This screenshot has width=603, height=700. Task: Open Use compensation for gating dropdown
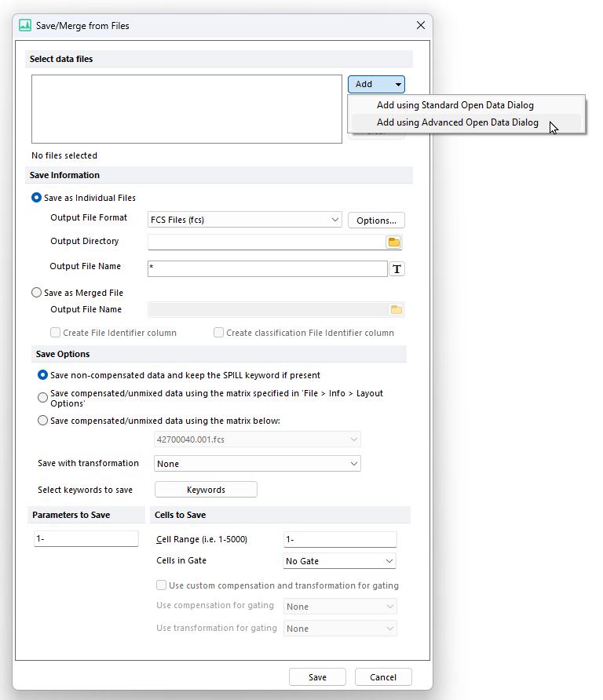pyautogui.click(x=340, y=607)
